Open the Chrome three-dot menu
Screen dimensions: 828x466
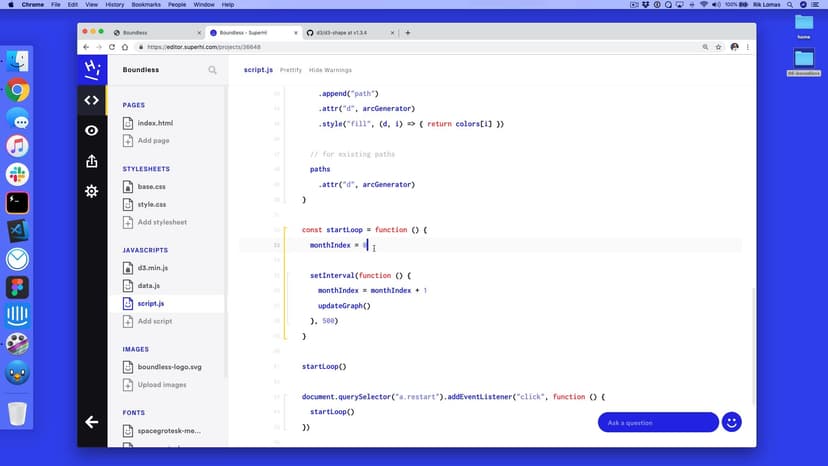pyautogui.click(x=748, y=47)
